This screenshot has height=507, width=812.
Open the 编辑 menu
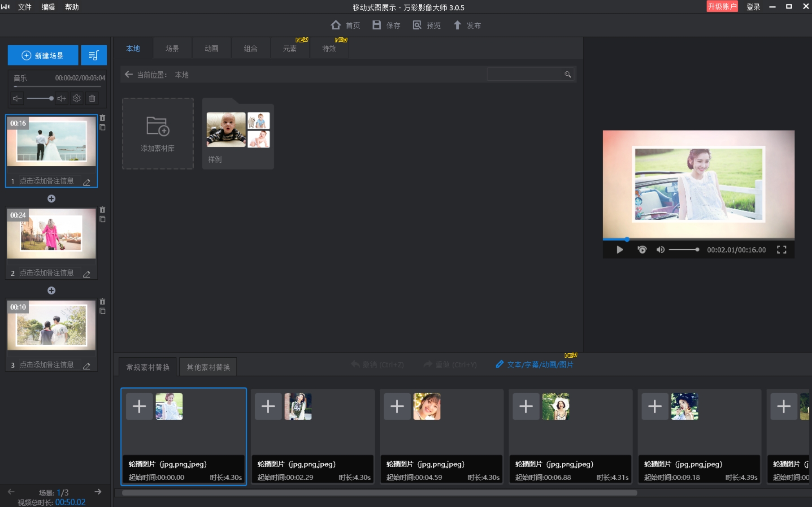point(48,7)
